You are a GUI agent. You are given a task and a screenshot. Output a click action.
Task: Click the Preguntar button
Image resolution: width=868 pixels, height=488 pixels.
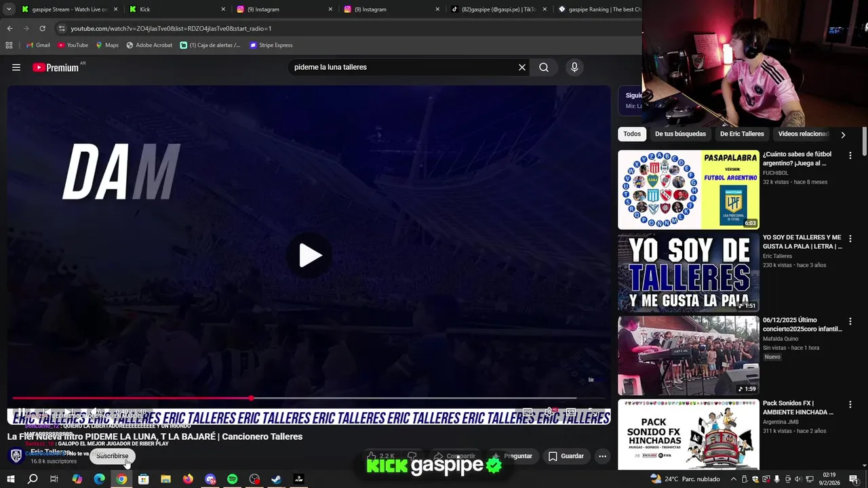(x=512, y=456)
